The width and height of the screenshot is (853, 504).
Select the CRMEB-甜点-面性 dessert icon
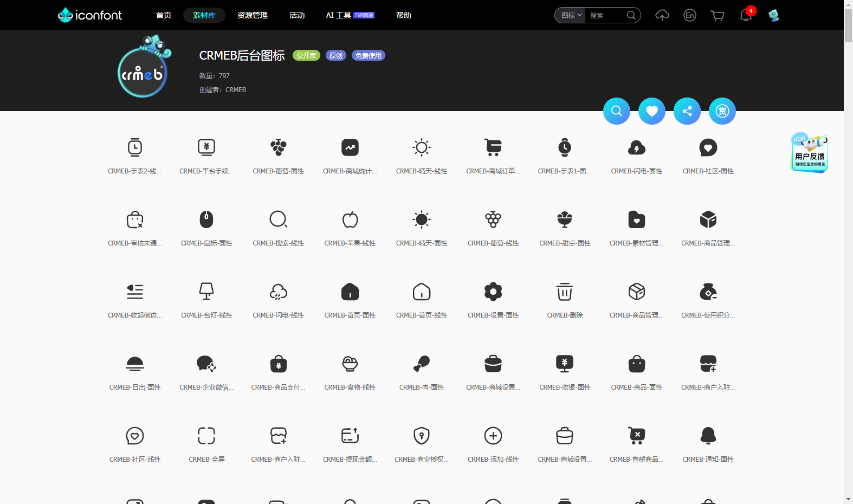point(565,219)
